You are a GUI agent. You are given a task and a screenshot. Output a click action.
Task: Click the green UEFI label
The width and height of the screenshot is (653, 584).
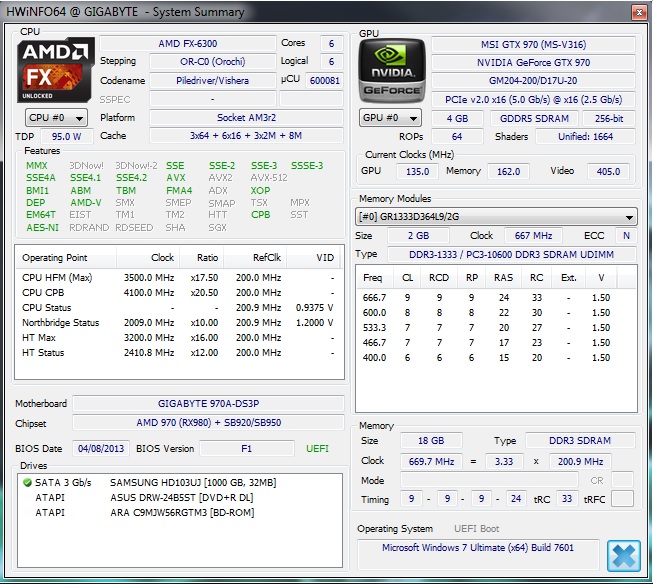317,448
